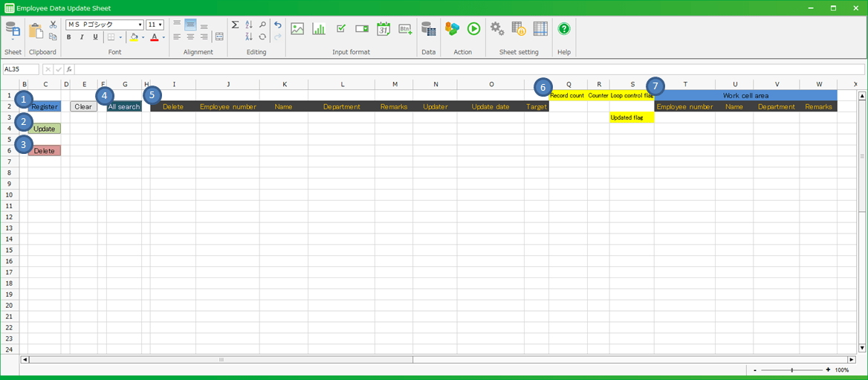Click the red Delete button in column C
Screen dimensions: 868x380
coord(45,151)
